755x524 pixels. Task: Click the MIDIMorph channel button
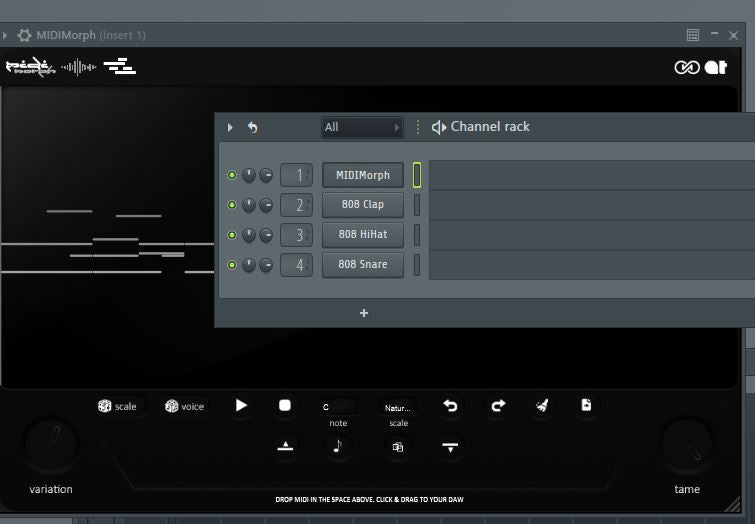click(362, 175)
